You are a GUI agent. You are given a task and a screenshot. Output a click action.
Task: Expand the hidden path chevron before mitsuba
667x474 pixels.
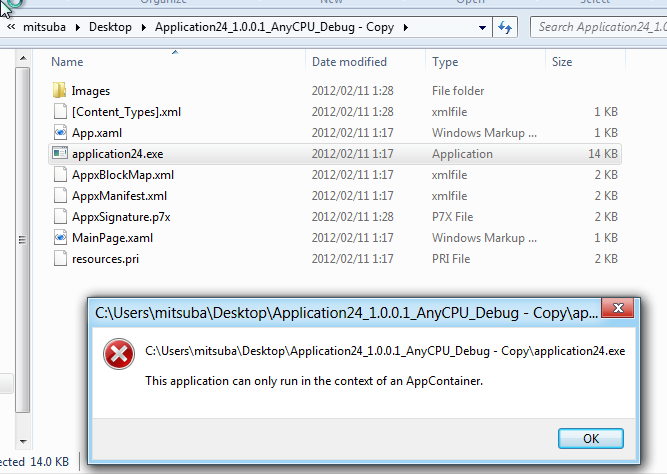pos(11,27)
